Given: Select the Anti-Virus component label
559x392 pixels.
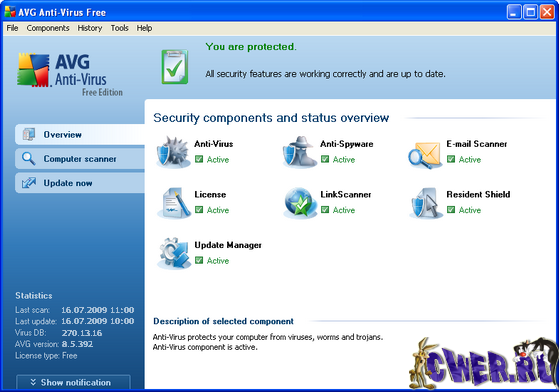Looking at the screenshot, I should tap(214, 144).
